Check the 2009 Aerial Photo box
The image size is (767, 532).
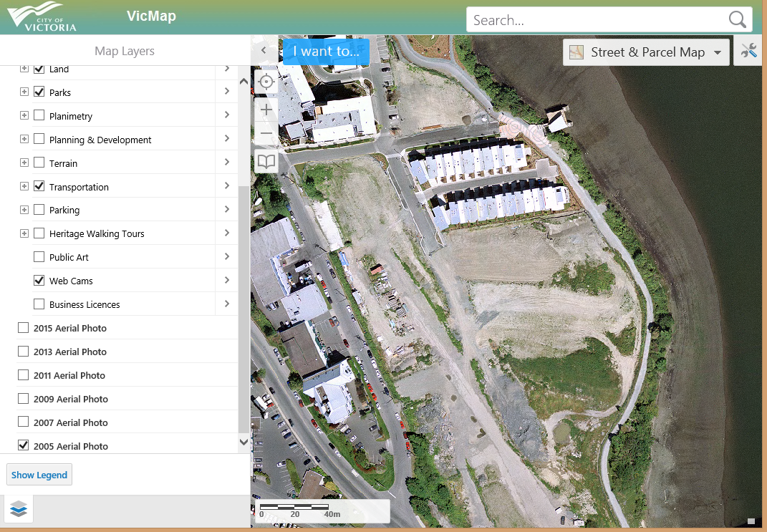click(x=23, y=399)
